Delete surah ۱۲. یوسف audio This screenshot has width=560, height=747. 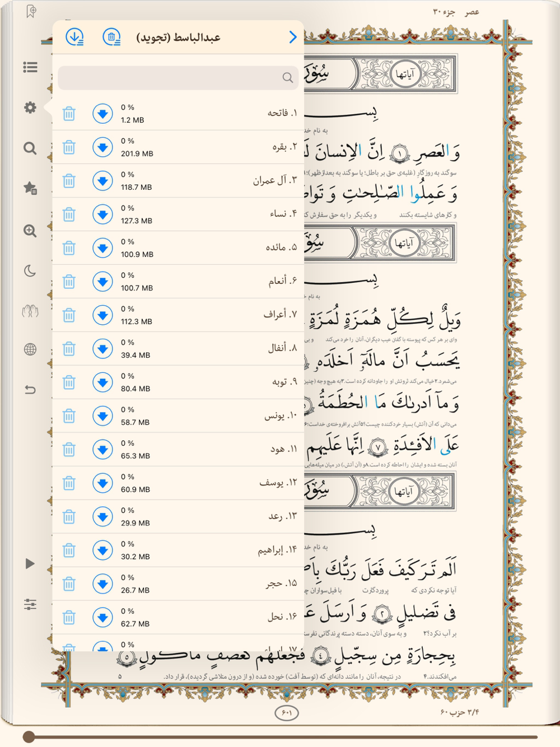[x=69, y=483]
